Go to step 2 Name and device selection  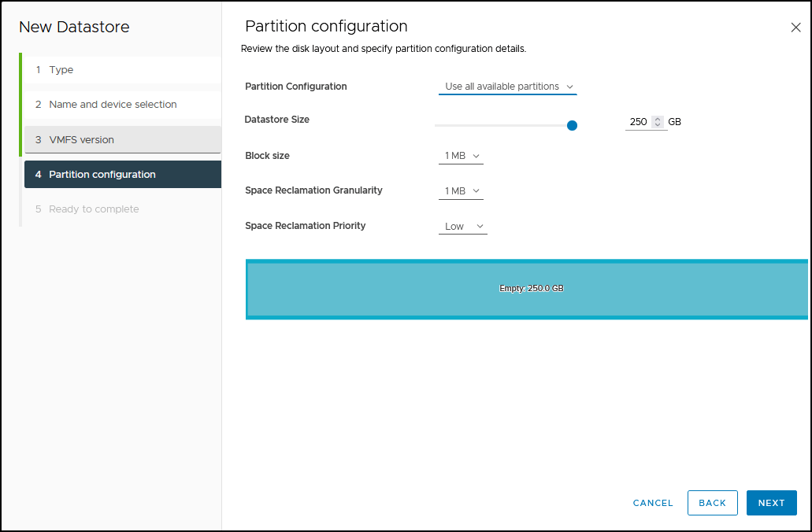point(123,105)
